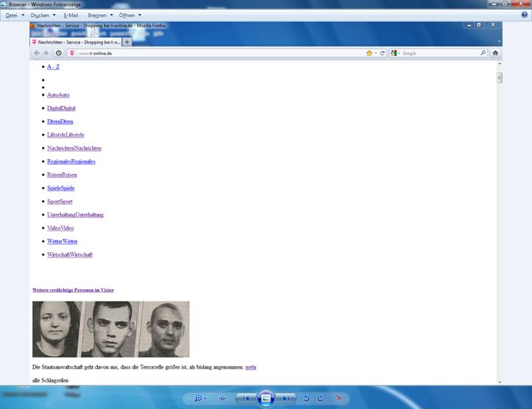Click the black-and-white portraits news image
The image size is (532, 409).
pyautogui.click(x=111, y=329)
